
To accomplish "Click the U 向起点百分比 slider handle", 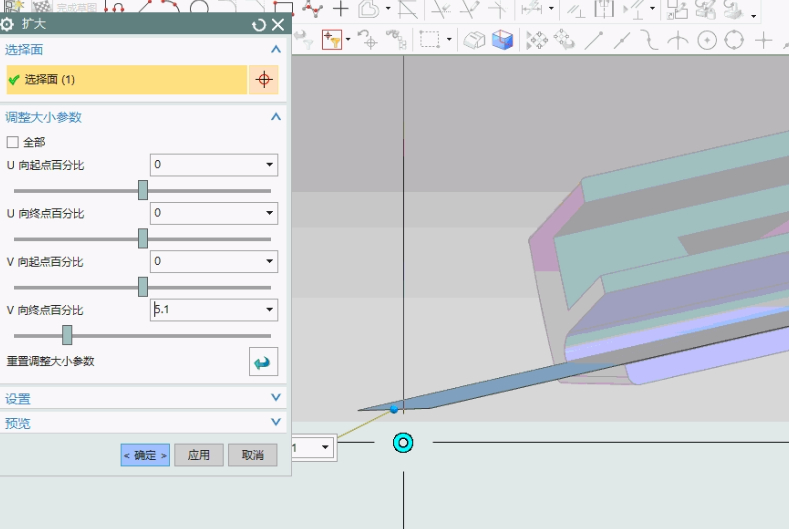I will coord(143,190).
